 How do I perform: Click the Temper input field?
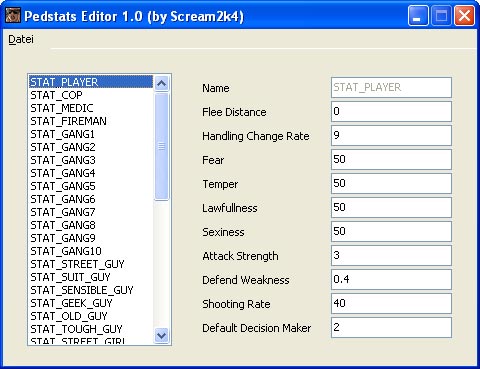click(x=391, y=184)
